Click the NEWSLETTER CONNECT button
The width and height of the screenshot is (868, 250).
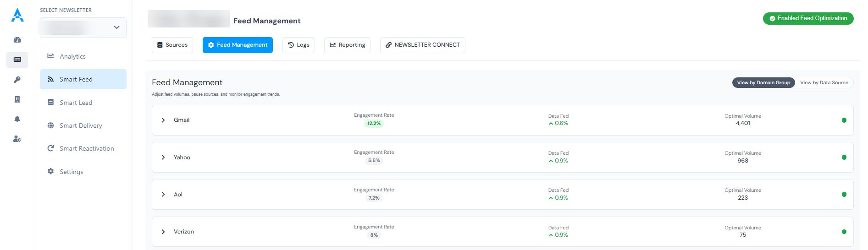(422, 45)
